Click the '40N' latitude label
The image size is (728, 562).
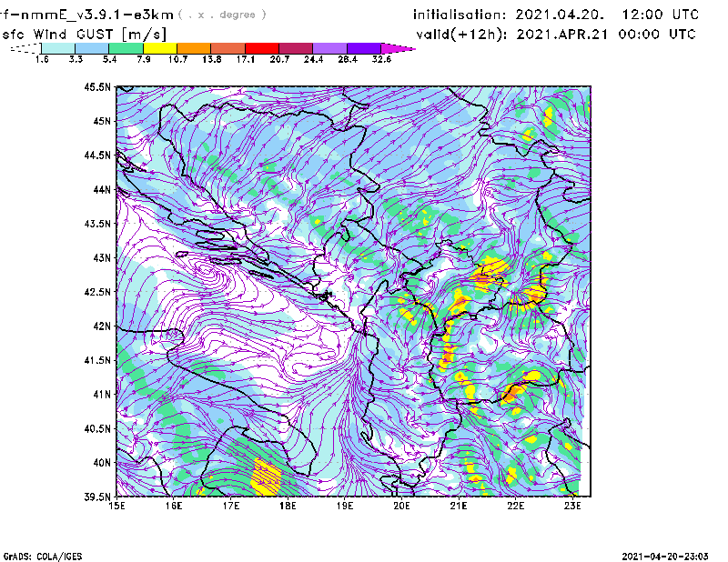(102, 463)
